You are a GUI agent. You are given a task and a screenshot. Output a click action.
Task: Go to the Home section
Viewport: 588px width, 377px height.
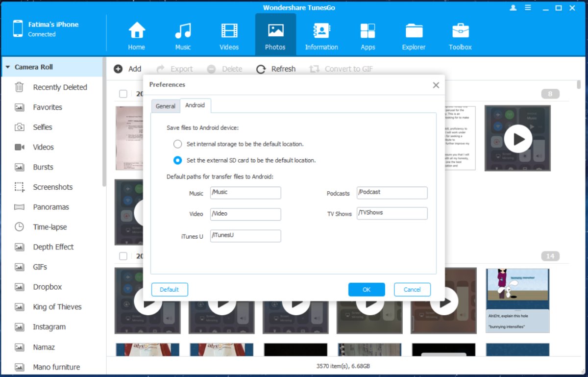pyautogui.click(x=137, y=36)
